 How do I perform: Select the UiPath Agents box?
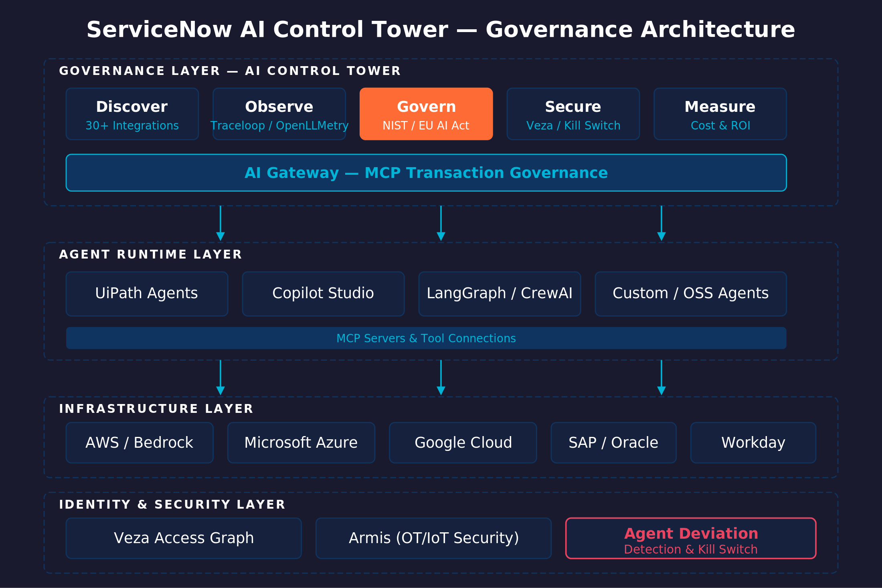tap(147, 294)
